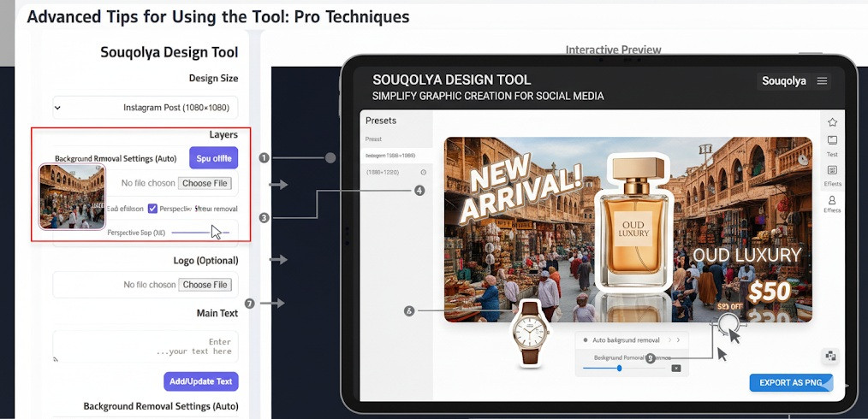
Task: Open the Instagram Post (1080×1080) size dropdown
Action: click(145, 108)
